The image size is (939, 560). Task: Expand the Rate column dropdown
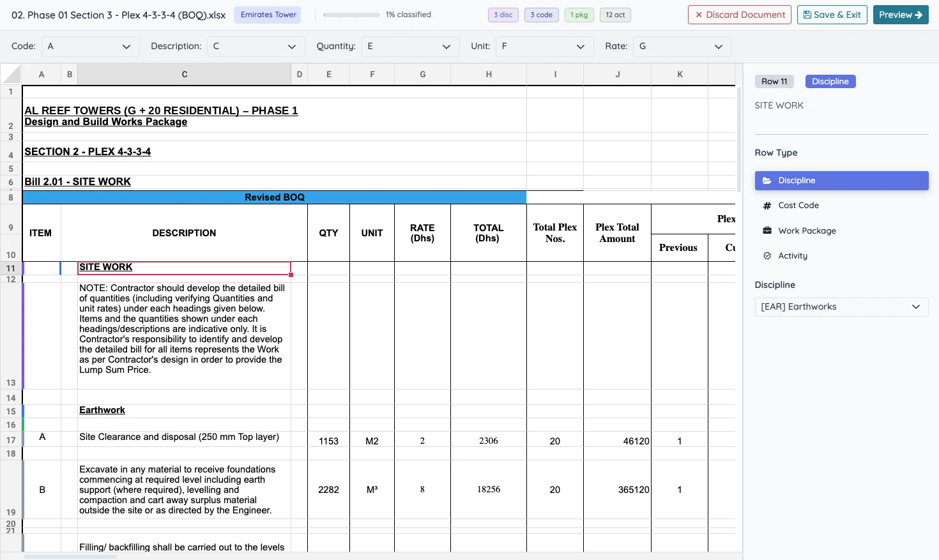(x=682, y=47)
